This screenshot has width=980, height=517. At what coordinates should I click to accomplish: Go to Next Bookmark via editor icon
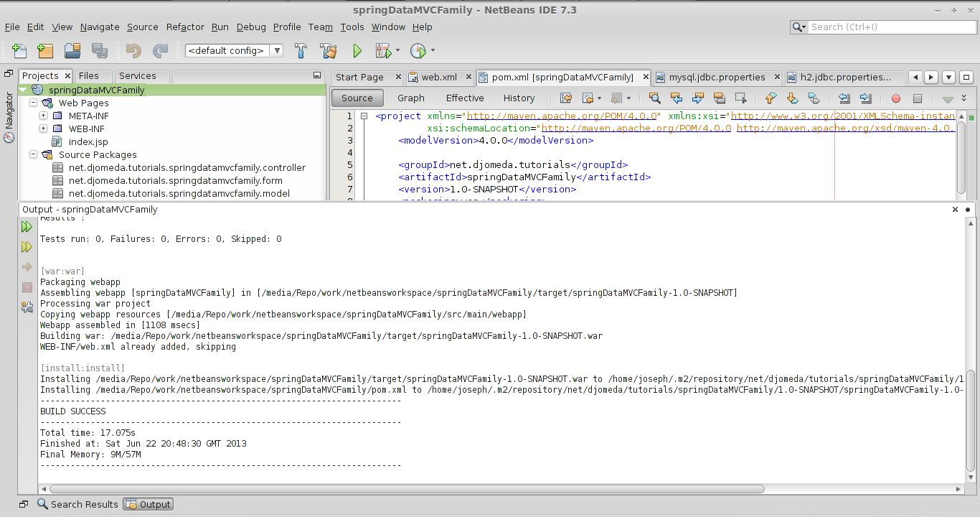(x=792, y=98)
